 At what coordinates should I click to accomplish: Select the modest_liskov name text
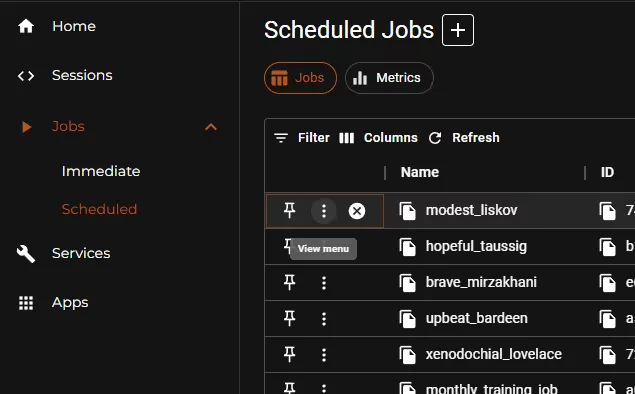coord(471,210)
